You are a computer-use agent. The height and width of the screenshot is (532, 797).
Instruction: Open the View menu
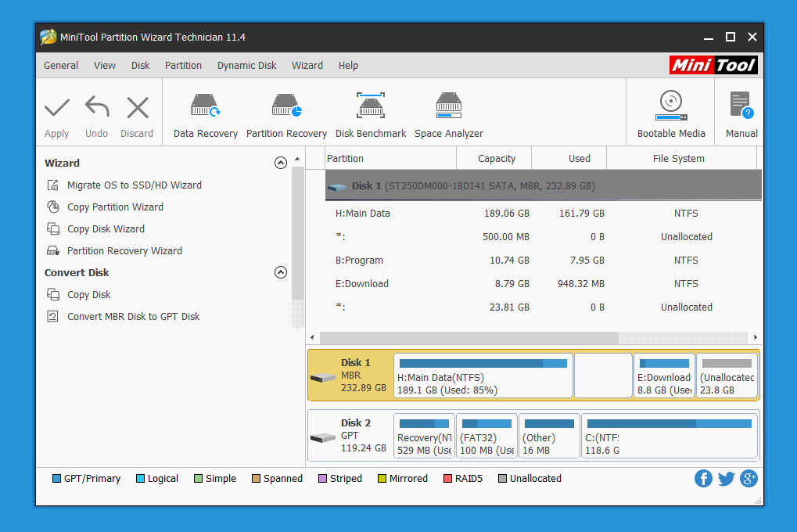coord(105,66)
